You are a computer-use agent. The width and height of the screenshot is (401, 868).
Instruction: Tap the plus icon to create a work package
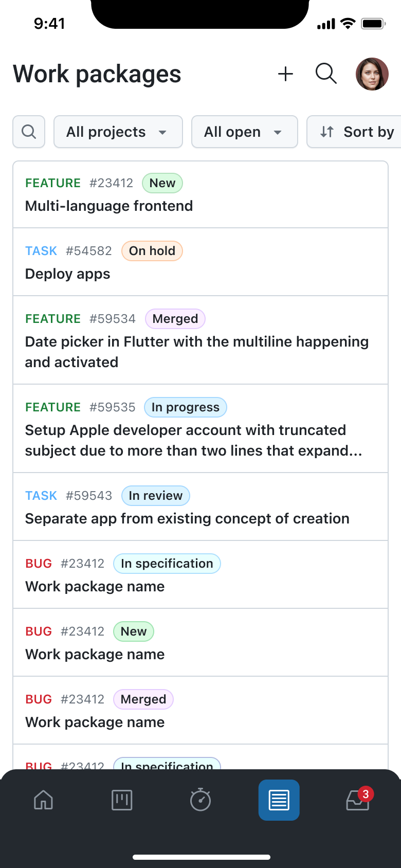285,74
